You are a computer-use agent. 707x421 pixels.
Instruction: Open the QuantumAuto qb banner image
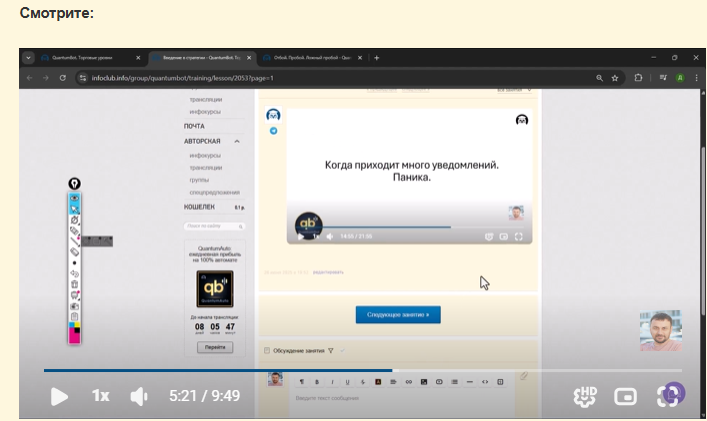(215, 289)
